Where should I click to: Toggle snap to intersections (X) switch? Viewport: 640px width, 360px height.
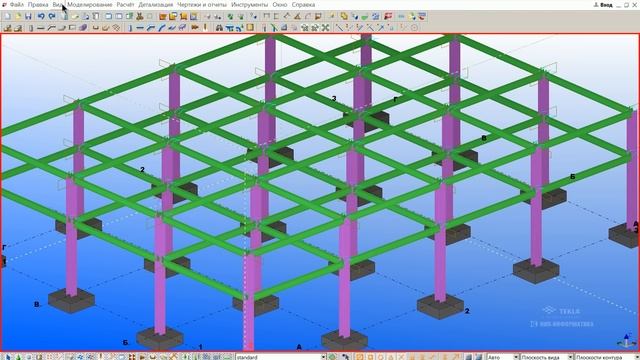(x=401, y=357)
